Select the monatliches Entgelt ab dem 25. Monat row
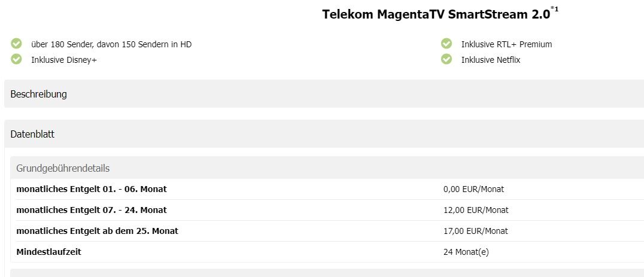644x277 pixels. point(327,231)
